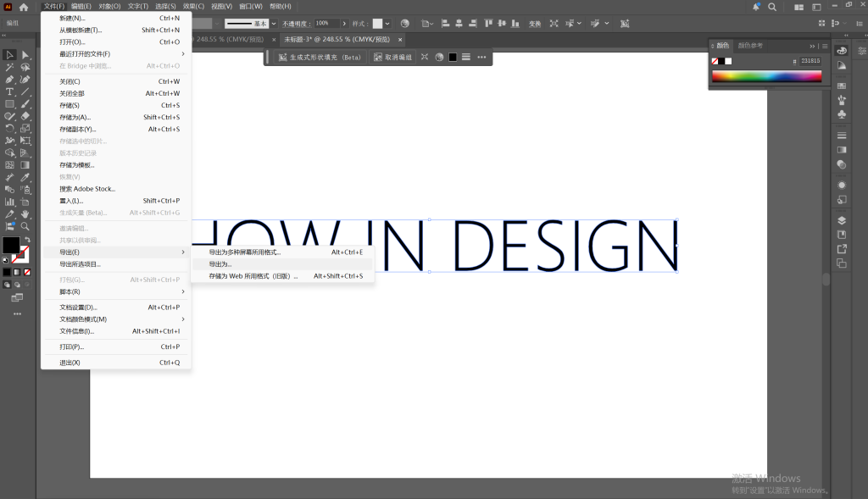The width and height of the screenshot is (868, 499).
Task: Select the Lasso tool
Action: coord(25,67)
